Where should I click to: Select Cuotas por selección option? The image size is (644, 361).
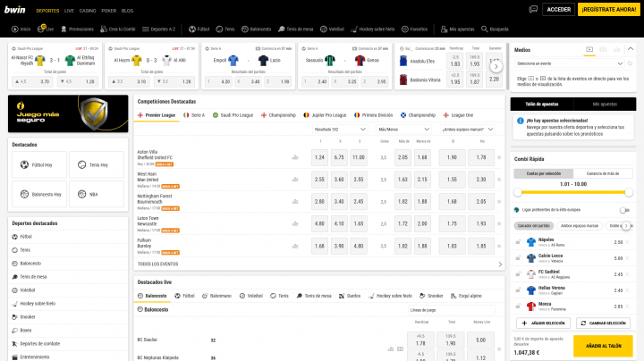pyautogui.click(x=544, y=173)
